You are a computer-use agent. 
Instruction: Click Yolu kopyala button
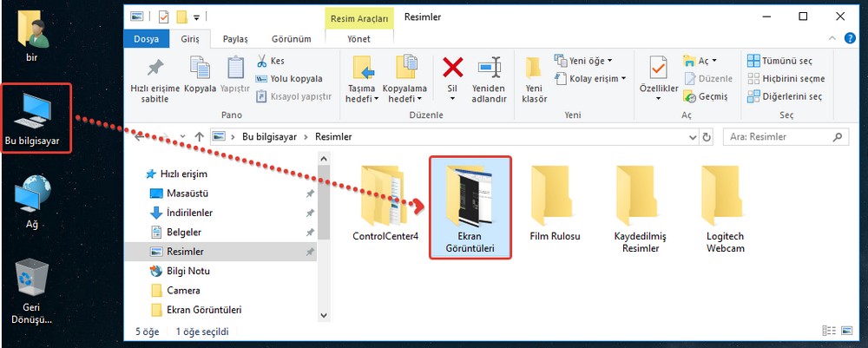point(294,79)
